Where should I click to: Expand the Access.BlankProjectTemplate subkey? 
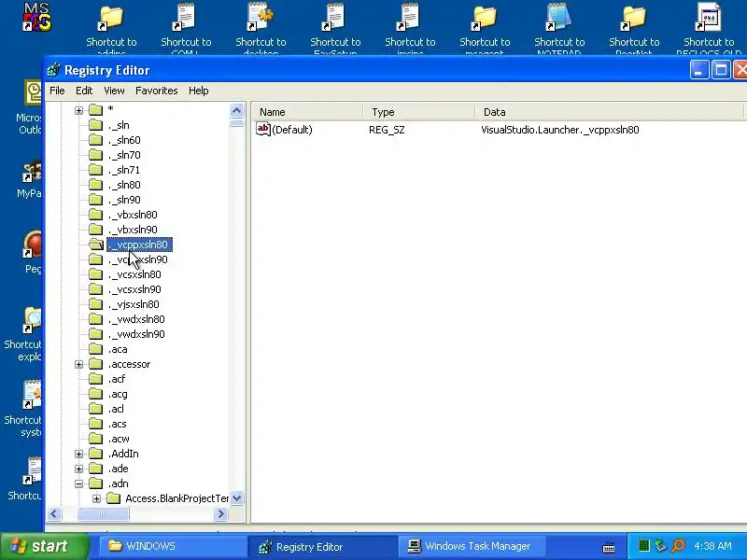point(97,498)
